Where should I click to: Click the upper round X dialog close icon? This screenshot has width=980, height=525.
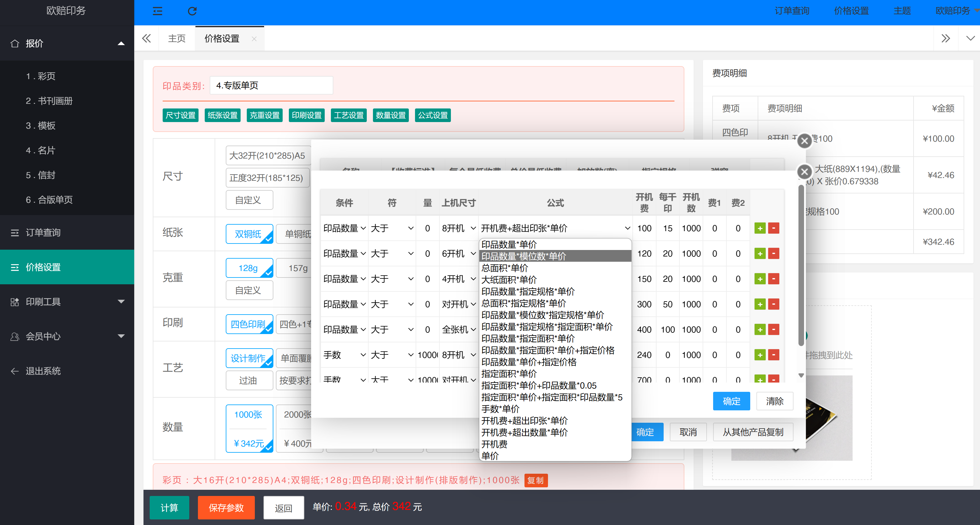coord(804,141)
